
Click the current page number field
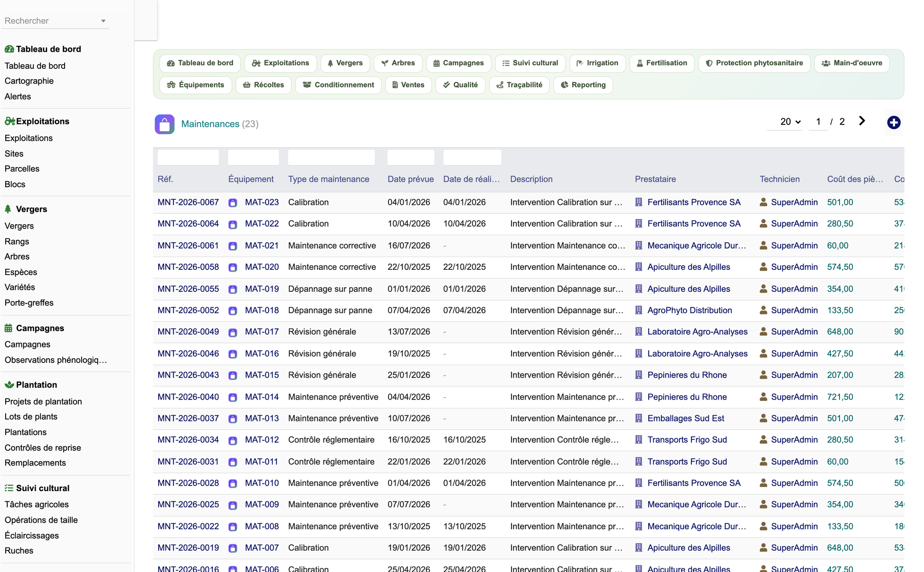click(818, 122)
